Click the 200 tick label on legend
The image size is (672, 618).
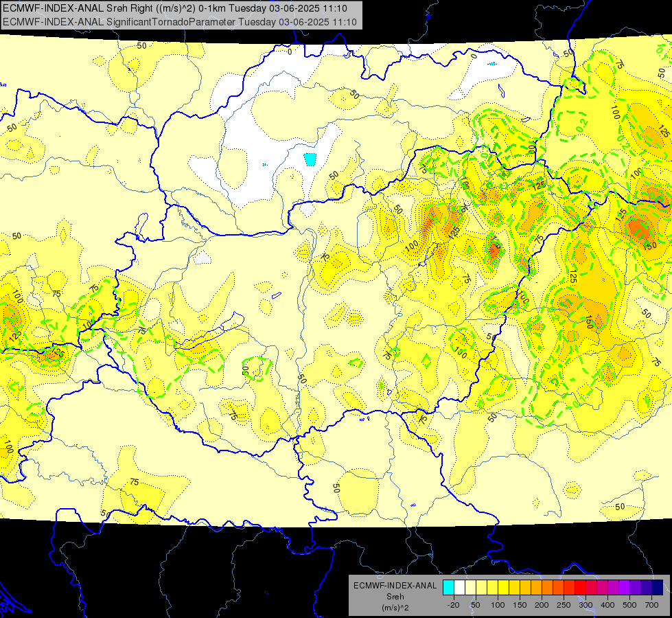[x=542, y=605]
